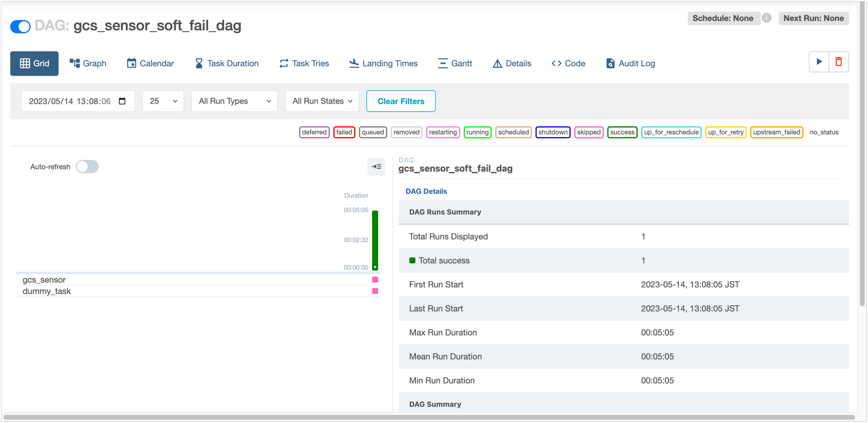Click the failed status legend tag
This screenshot has width=868, height=423.
point(344,132)
